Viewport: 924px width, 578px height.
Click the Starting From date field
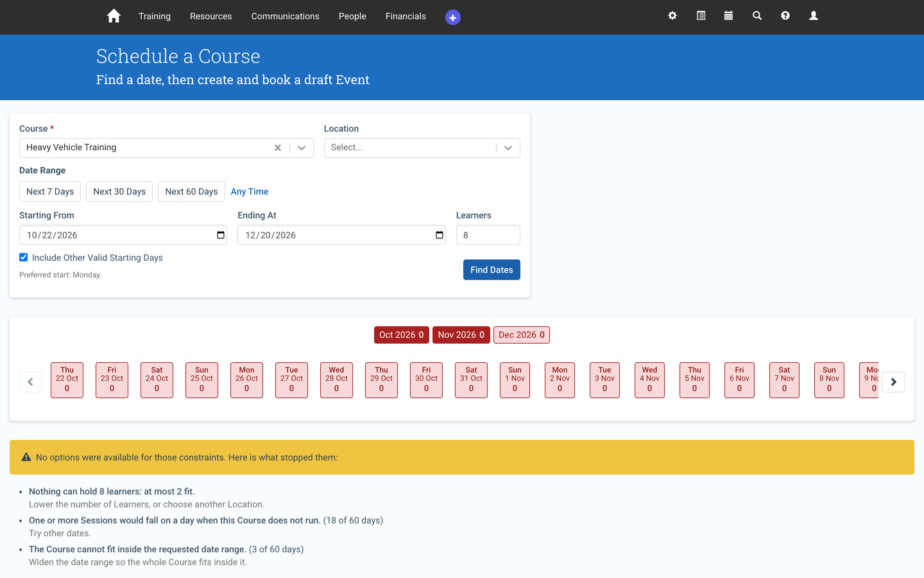point(123,235)
